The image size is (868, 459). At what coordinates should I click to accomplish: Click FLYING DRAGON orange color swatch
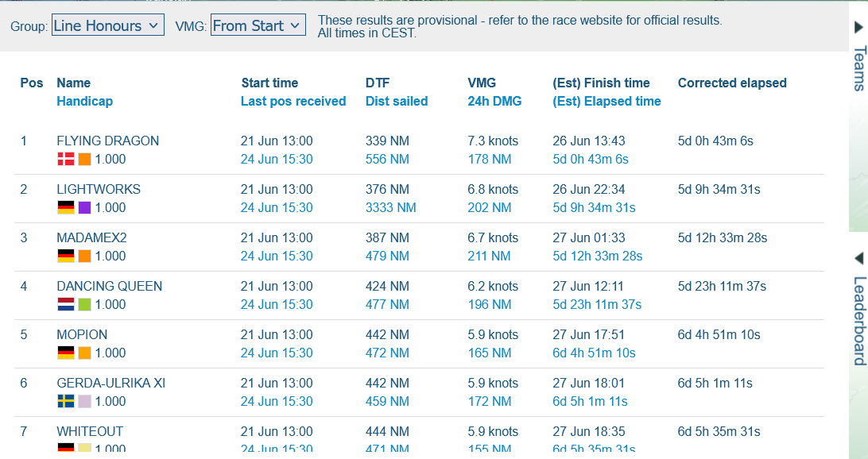coord(84,159)
